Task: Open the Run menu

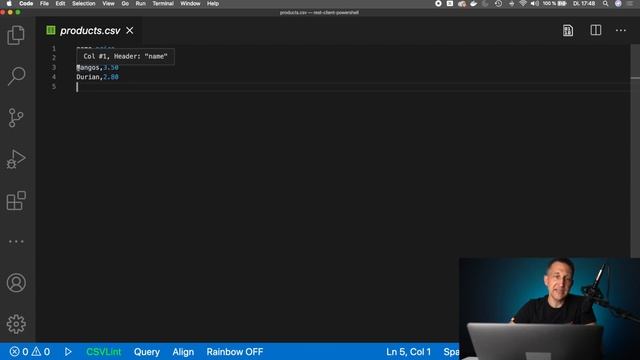Action: (140, 4)
